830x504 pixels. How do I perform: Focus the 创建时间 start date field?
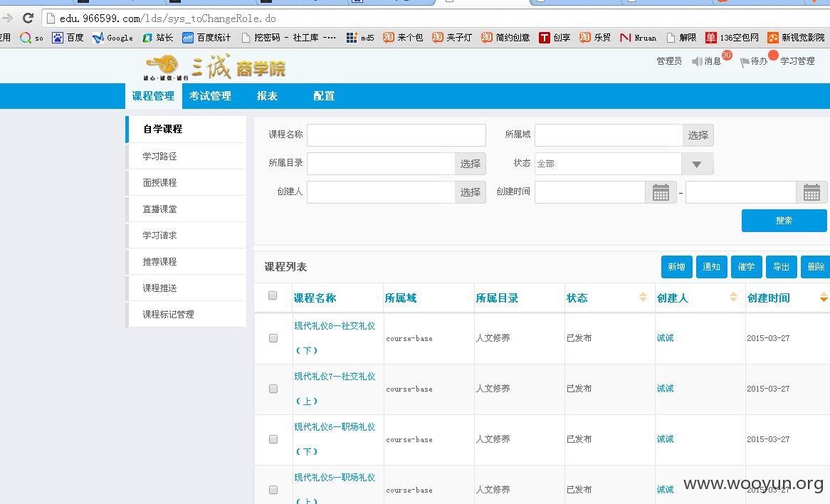[x=590, y=192]
